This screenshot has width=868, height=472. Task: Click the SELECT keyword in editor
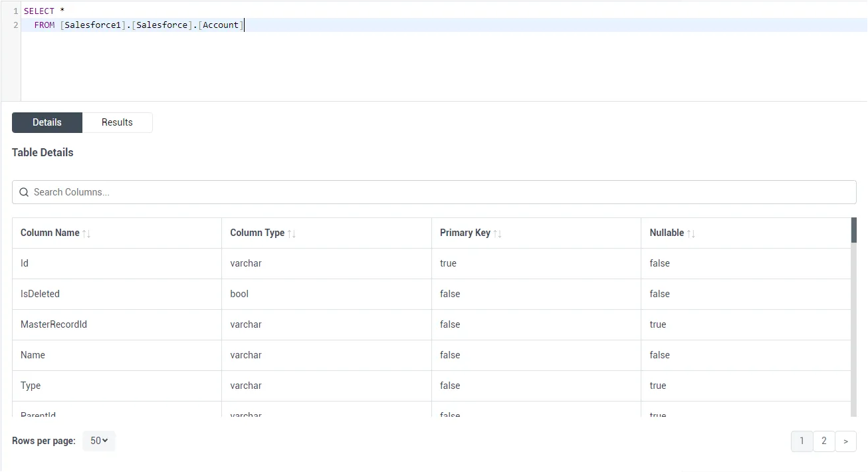[39, 11]
